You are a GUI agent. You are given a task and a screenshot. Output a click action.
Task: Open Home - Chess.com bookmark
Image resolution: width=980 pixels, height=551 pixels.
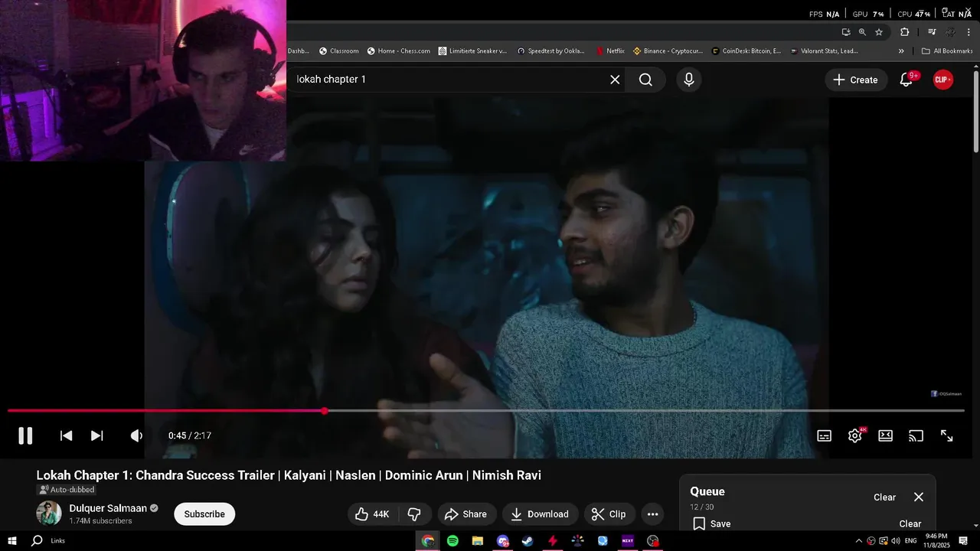pos(398,51)
